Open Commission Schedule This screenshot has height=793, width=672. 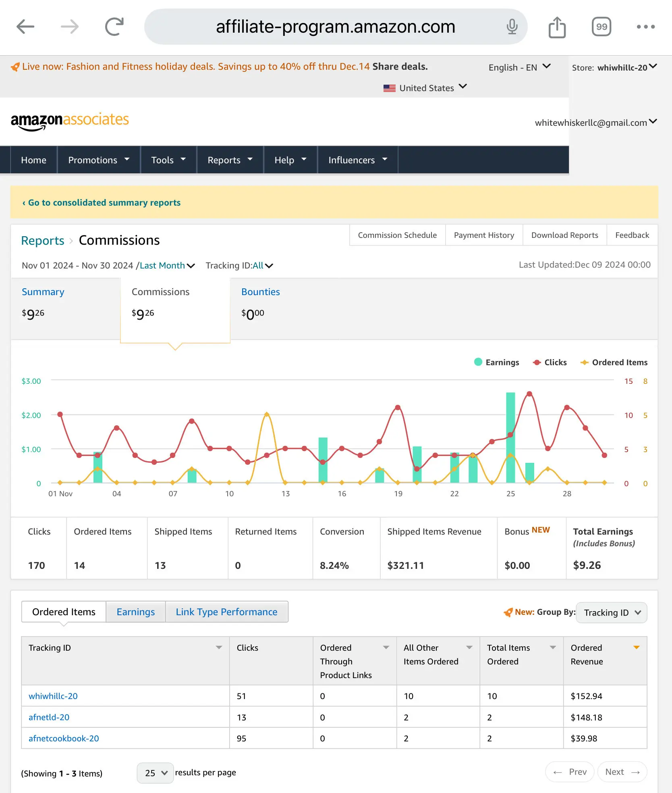tap(397, 235)
